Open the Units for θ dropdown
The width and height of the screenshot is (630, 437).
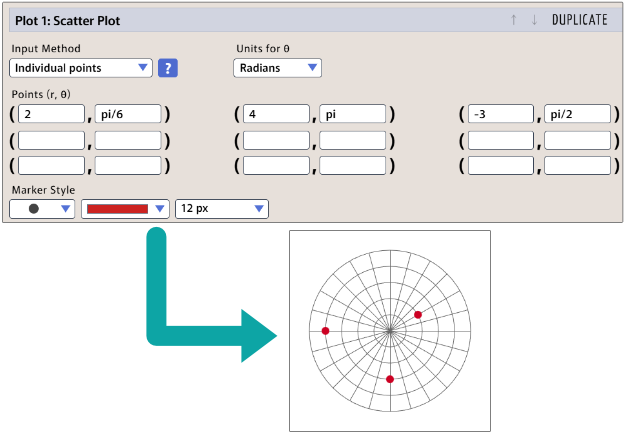(x=277, y=68)
